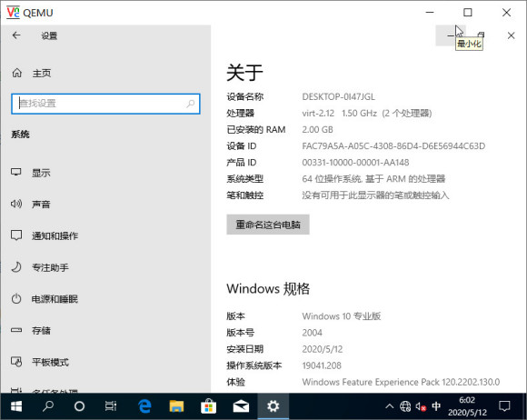Open File Explorer from taskbar
The image size is (527, 420).
(176, 406)
